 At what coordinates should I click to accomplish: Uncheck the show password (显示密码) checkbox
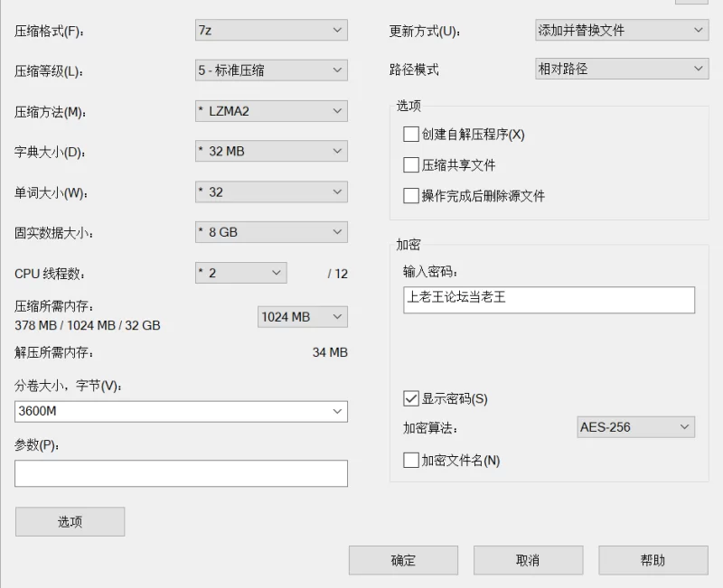[x=411, y=398]
